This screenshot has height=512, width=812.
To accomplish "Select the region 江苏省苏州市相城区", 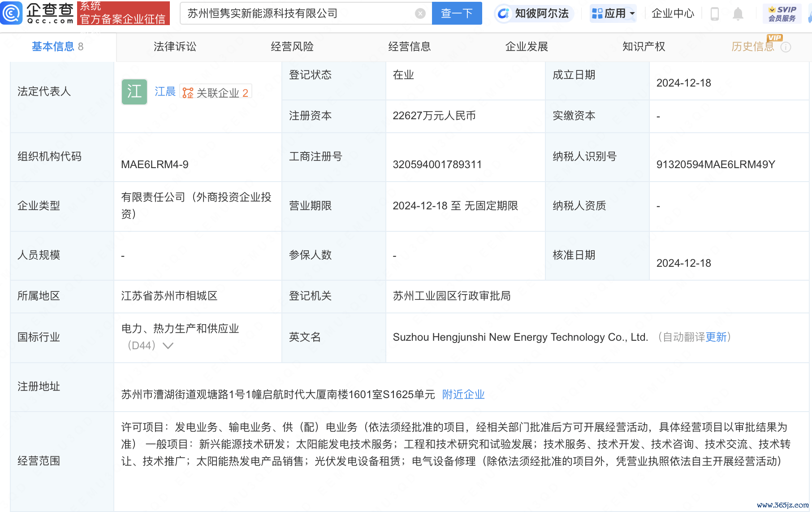I will click(x=169, y=296).
